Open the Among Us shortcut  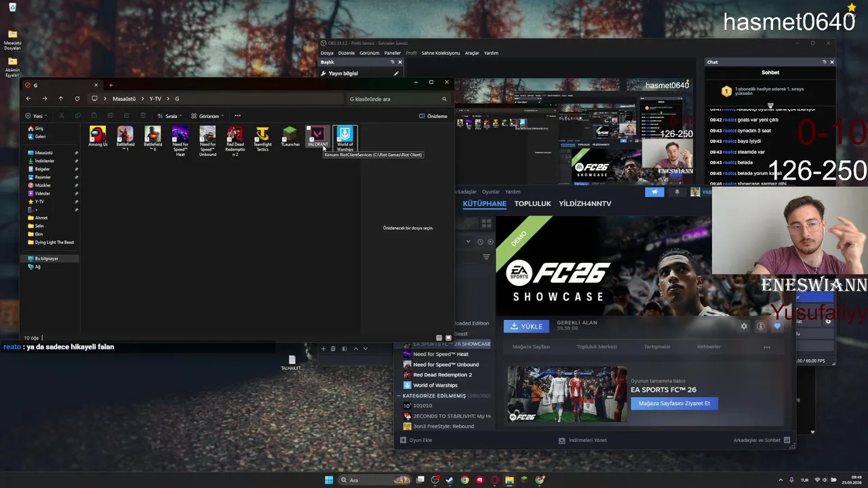coord(98,137)
